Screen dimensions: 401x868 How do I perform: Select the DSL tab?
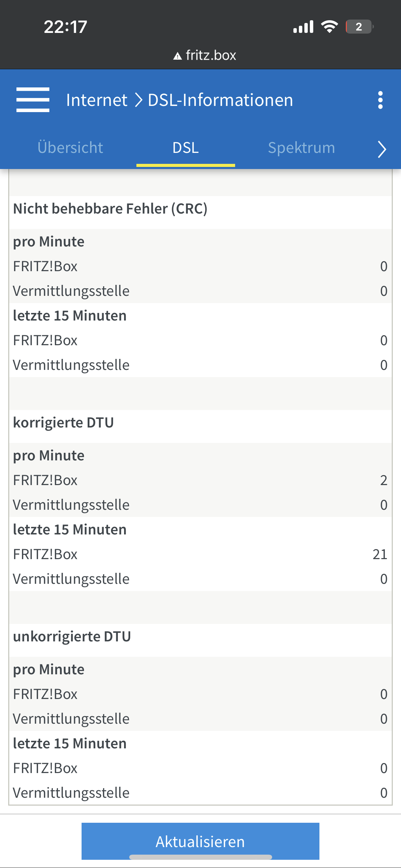(x=185, y=148)
